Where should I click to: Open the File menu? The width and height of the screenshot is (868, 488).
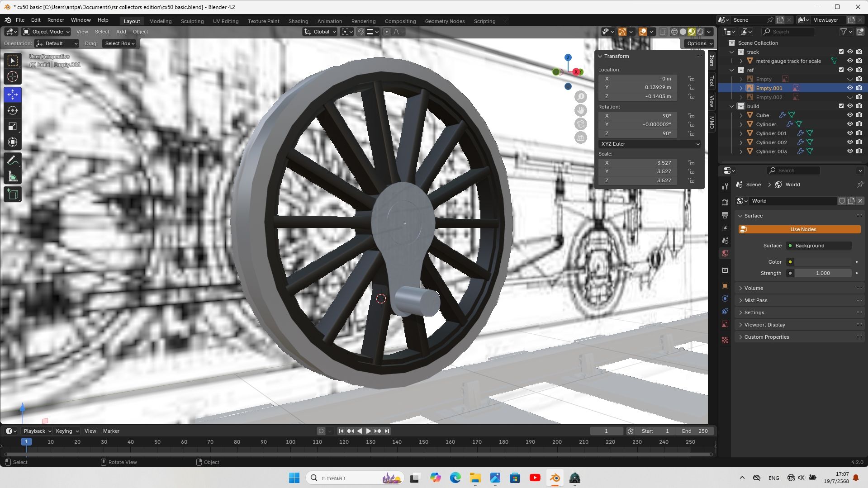[20, 20]
